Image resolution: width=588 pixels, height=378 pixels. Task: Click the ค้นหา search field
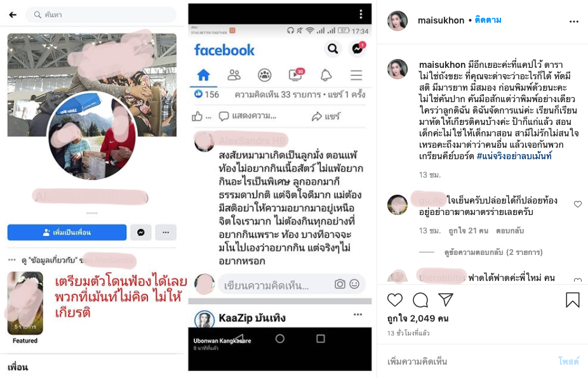pos(100,15)
